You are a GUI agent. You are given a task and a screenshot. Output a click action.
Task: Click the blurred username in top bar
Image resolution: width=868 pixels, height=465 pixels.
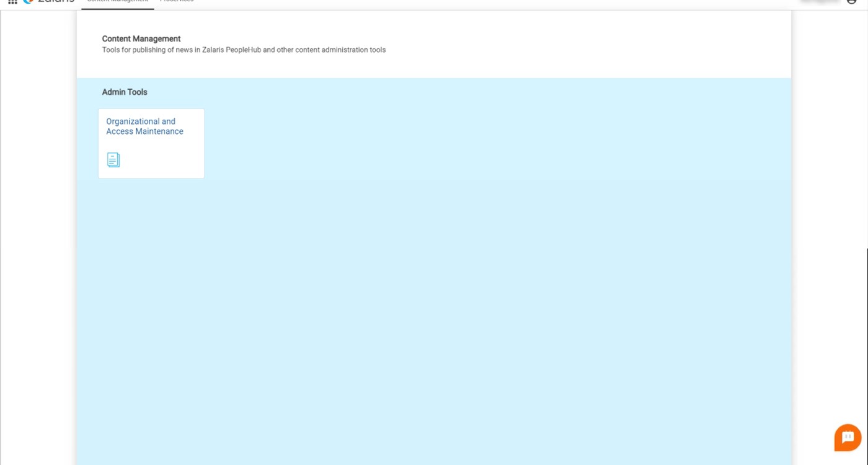click(x=818, y=2)
